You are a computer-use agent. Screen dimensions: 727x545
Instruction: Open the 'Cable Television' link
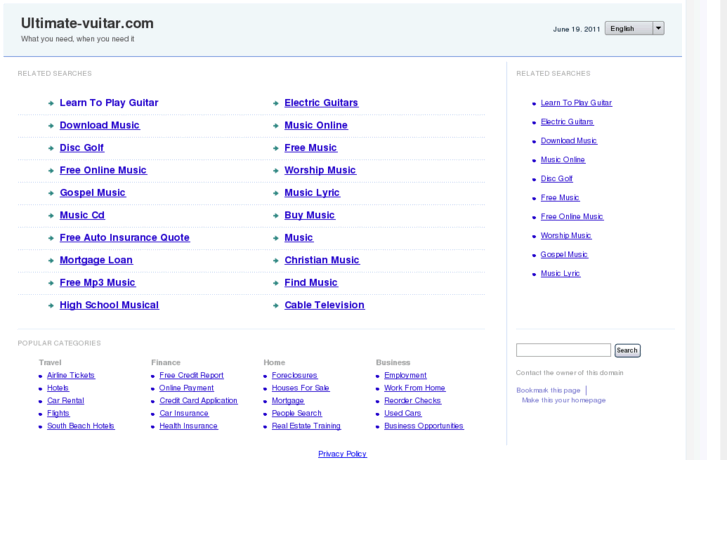point(325,305)
